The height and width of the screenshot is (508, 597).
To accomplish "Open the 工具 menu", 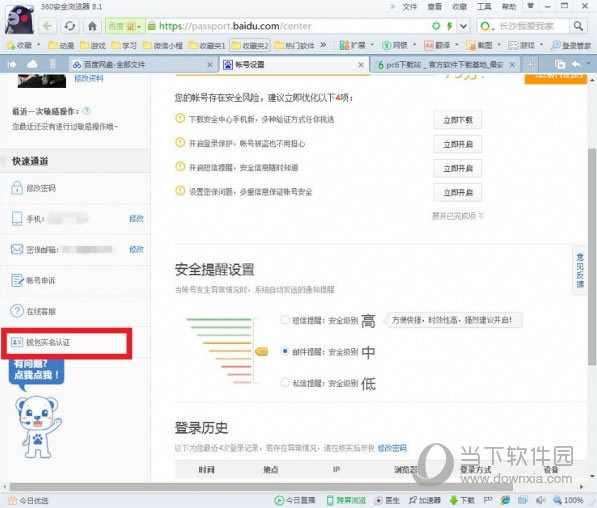I will [484, 6].
